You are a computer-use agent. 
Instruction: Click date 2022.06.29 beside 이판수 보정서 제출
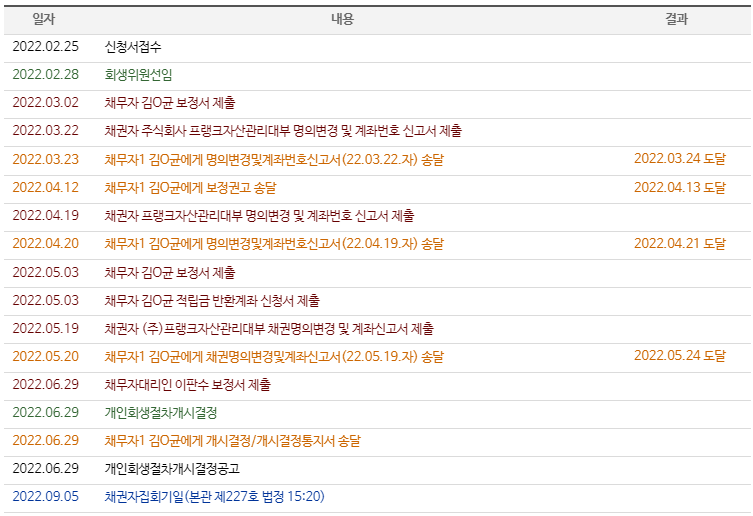pyautogui.click(x=46, y=384)
